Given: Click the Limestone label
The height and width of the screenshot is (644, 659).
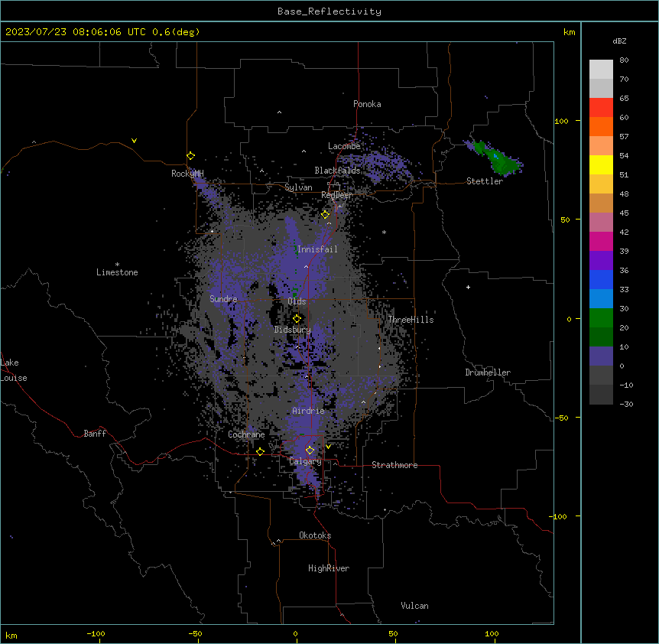Looking at the screenshot, I should [117, 272].
